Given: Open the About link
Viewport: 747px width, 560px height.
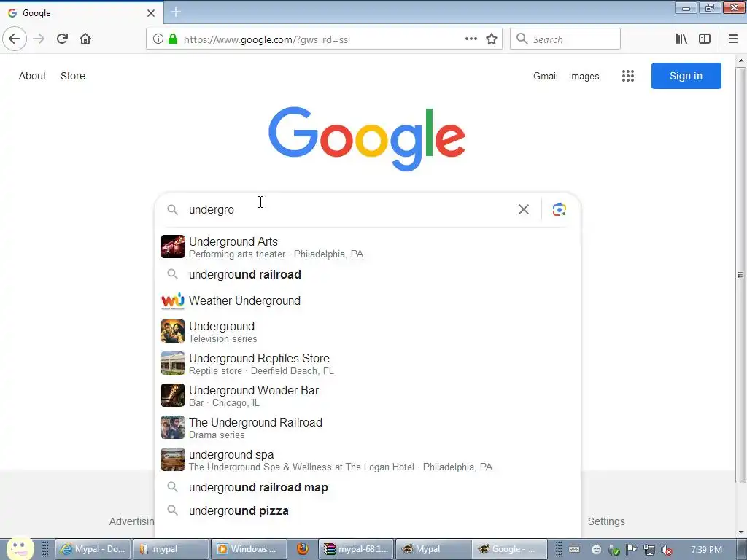Looking at the screenshot, I should tap(32, 76).
